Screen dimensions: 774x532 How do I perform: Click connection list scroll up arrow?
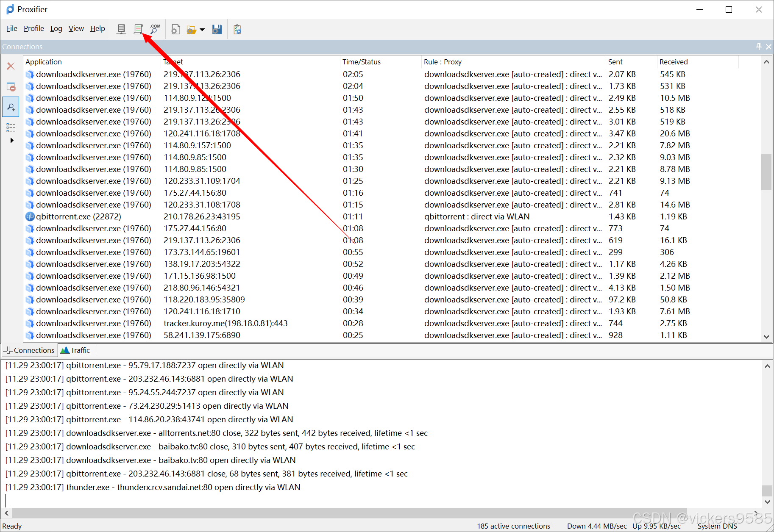coord(766,62)
